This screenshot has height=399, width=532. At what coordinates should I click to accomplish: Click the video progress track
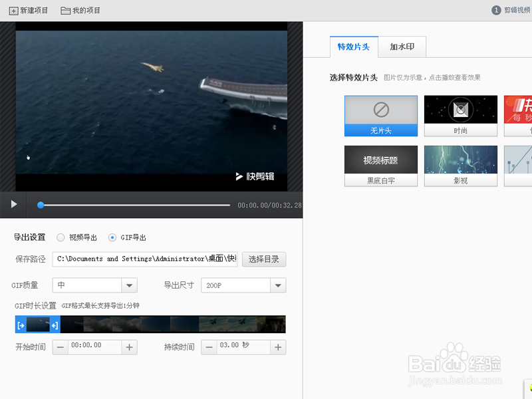click(x=136, y=205)
